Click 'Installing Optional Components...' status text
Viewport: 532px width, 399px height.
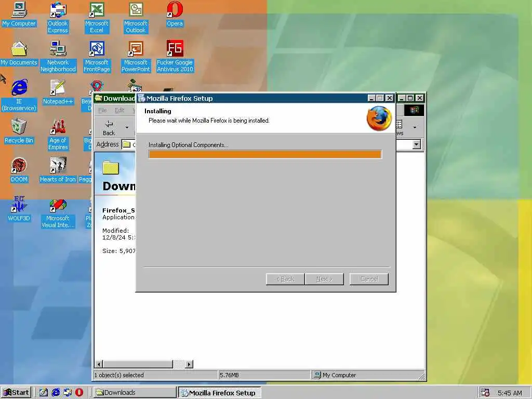(188, 145)
